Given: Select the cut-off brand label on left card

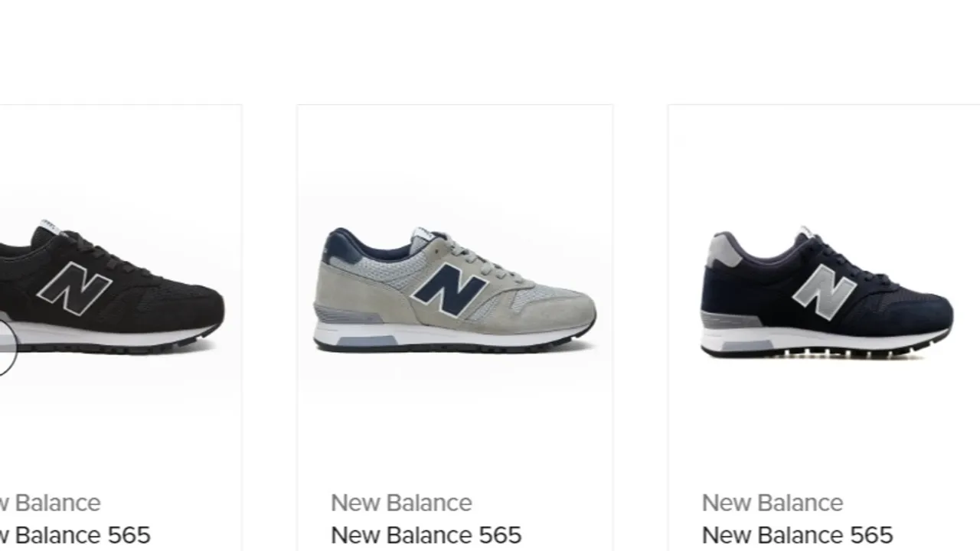Looking at the screenshot, I should pos(51,503).
